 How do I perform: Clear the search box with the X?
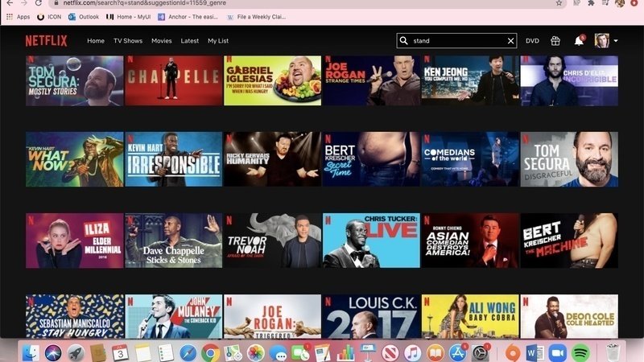tap(510, 41)
